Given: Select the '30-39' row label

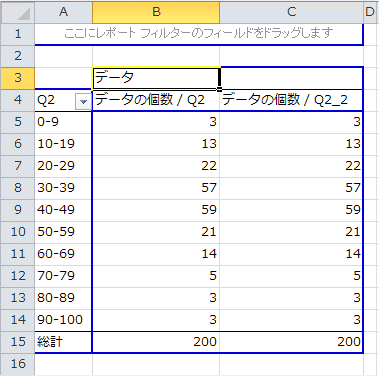Looking at the screenshot, I should 63,188.
